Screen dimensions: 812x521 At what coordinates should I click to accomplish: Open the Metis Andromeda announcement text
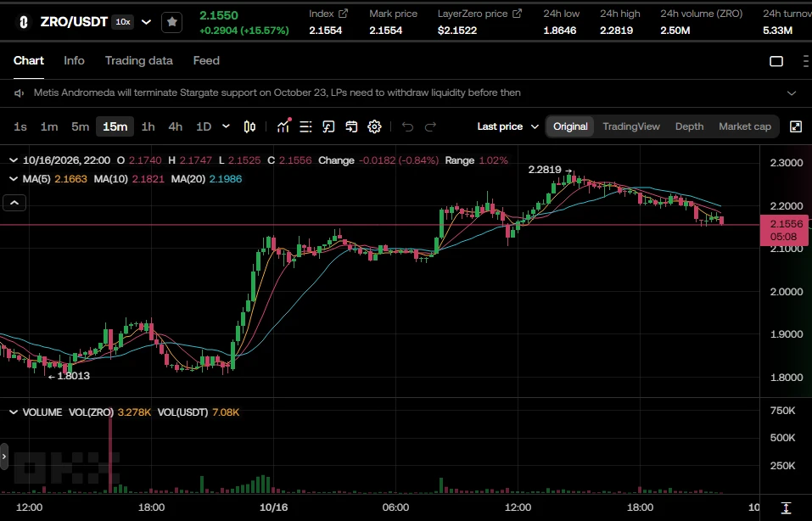point(277,92)
